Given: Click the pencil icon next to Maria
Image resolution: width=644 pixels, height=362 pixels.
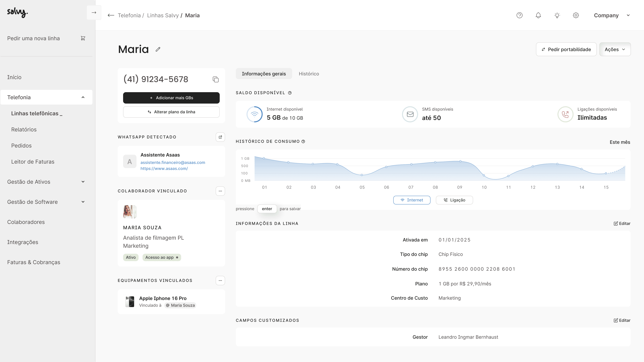Looking at the screenshot, I should point(158,49).
